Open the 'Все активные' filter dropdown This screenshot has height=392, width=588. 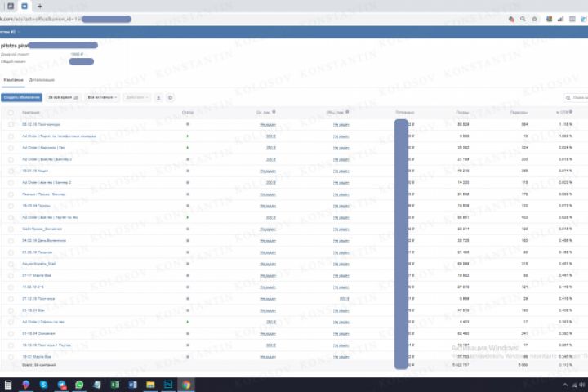tap(102, 97)
